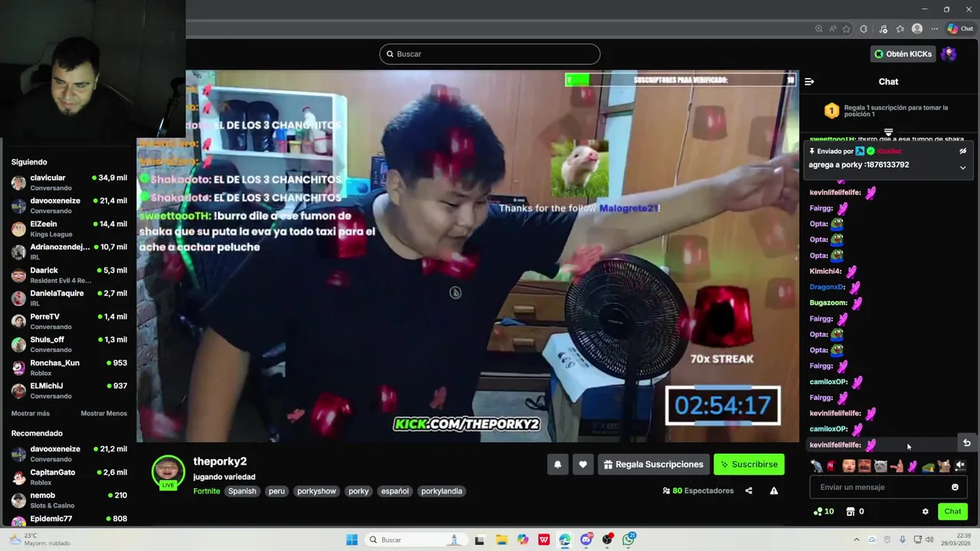Send message with green Chat button
Screen dimensions: 980x551
(x=952, y=511)
